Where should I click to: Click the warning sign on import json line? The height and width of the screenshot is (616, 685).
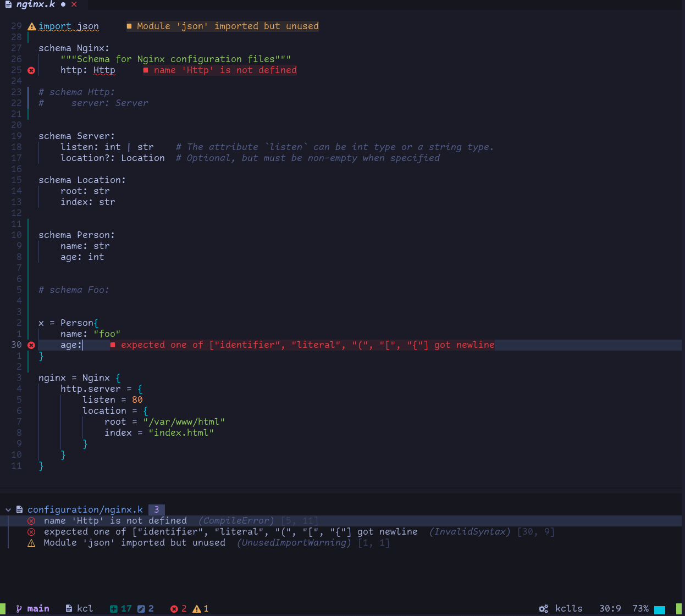[x=32, y=26]
